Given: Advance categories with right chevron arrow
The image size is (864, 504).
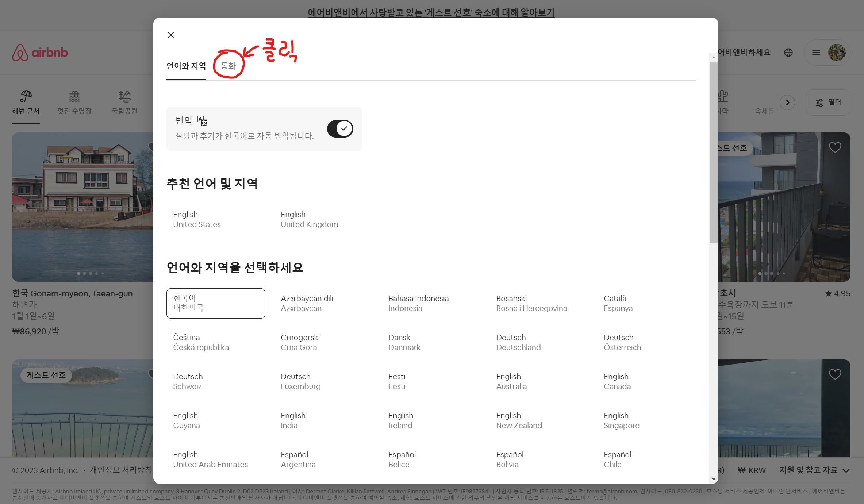Looking at the screenshot, I should click(787, 103).
